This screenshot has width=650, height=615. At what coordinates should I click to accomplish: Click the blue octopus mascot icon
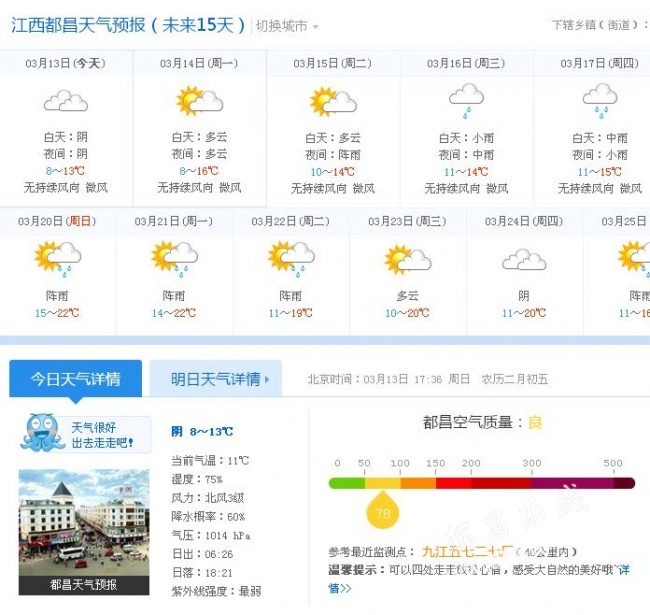pos(41,433)
